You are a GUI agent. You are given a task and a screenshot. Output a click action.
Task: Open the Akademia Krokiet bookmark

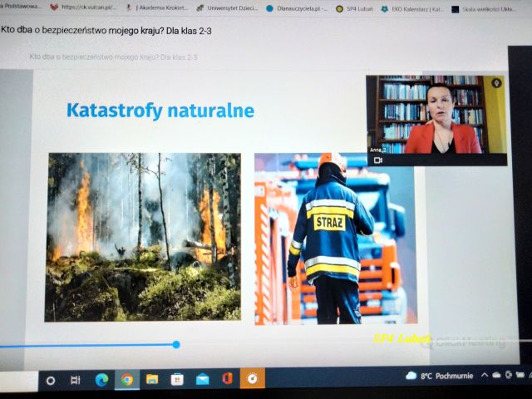click(x=157, y=7)
